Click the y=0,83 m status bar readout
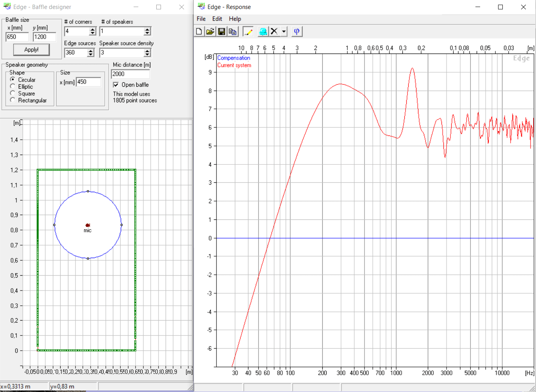The height and width of the screenshot is (392, 536). tap(63, 387)
